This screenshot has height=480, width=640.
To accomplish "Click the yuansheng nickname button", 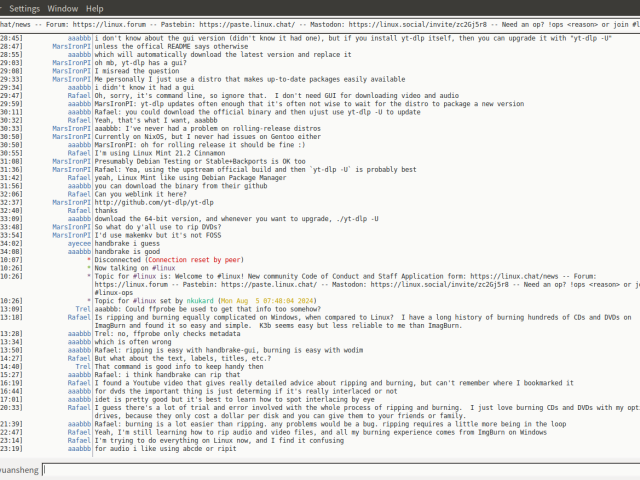I will tap(20, 470).
